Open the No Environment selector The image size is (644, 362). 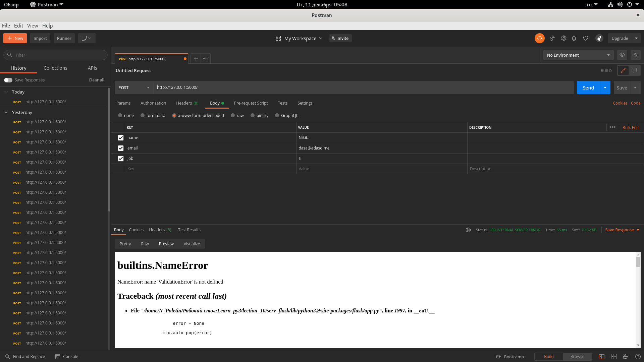coord(578,55)
